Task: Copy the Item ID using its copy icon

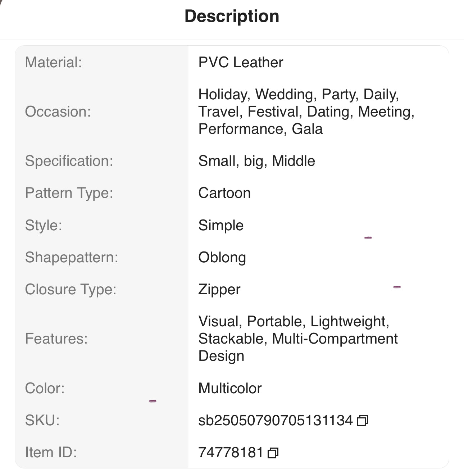Action: tap(273, 453)
